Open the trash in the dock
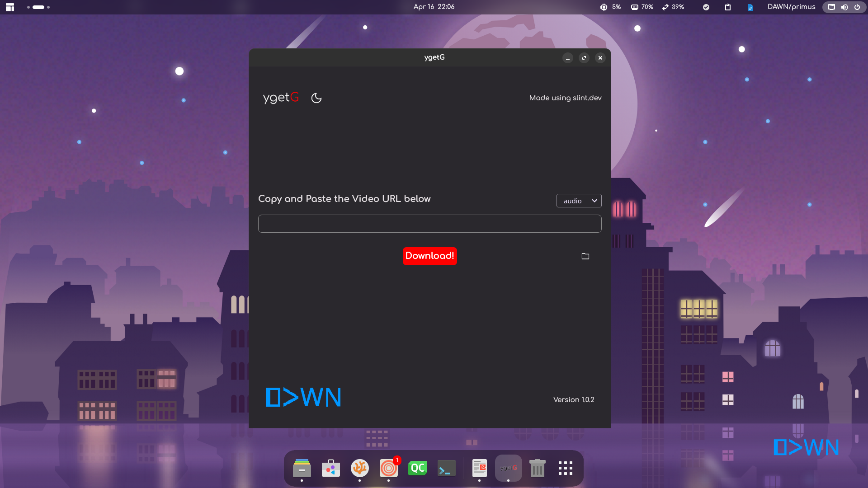 [537, 469]
